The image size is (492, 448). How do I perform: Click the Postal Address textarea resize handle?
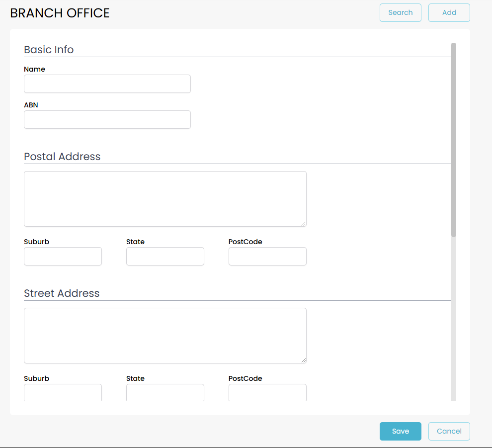304,224
